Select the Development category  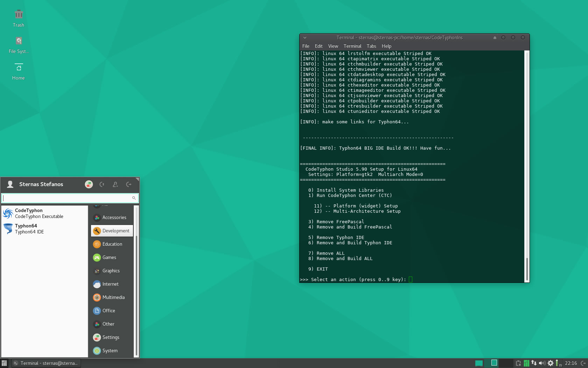pyautogui.click(x=112, y=231)
